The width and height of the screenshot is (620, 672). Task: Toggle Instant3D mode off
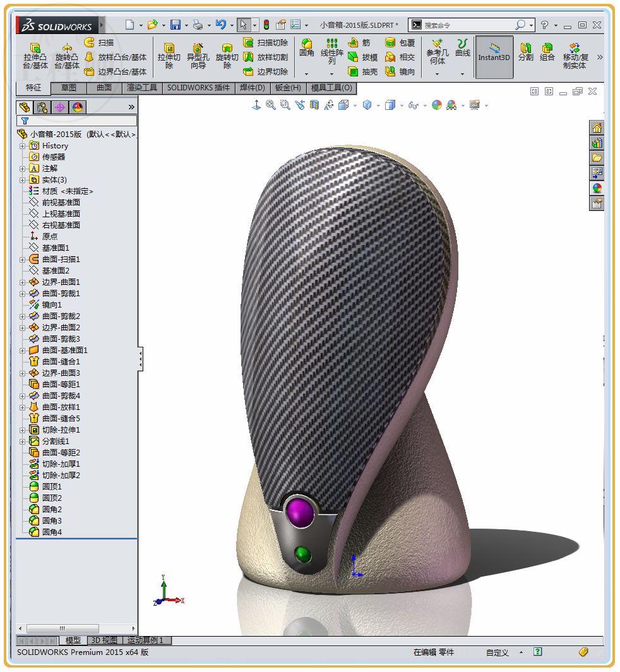point(494,57)
